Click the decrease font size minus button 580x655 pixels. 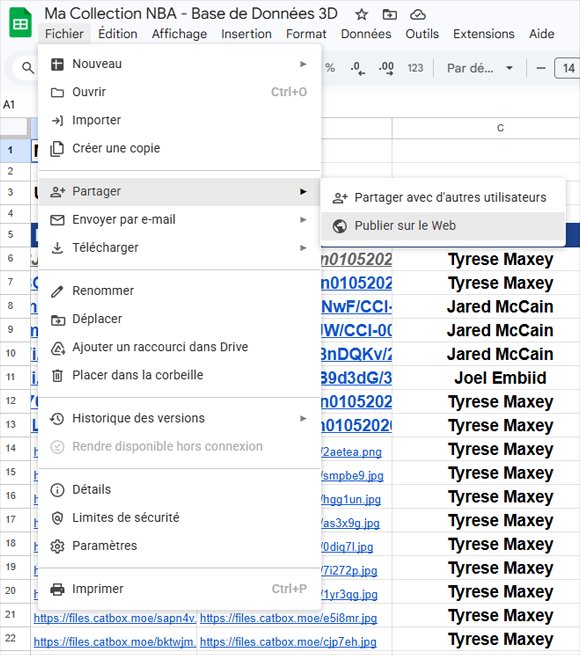pyautogui.click(x=541, y=68)
